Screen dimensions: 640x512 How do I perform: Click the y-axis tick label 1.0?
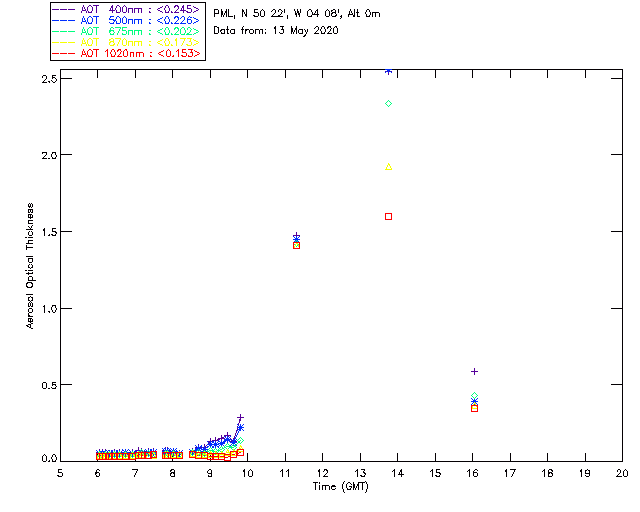49,309
